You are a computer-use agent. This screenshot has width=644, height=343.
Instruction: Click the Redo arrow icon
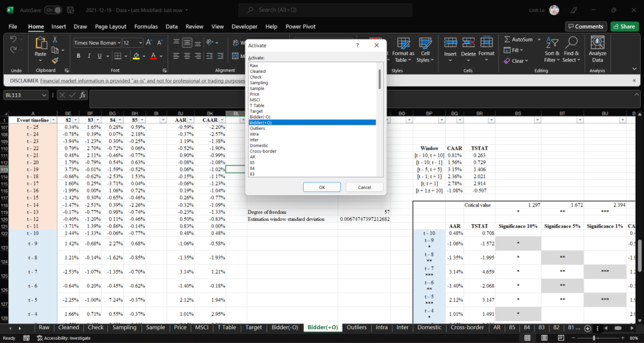(x=13, y=50)
